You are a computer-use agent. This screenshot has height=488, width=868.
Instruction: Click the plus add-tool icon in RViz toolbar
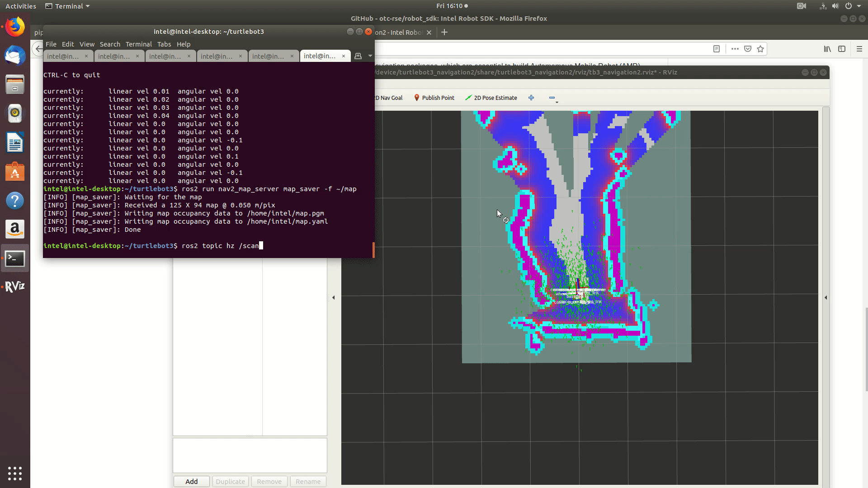pos(531,98)
